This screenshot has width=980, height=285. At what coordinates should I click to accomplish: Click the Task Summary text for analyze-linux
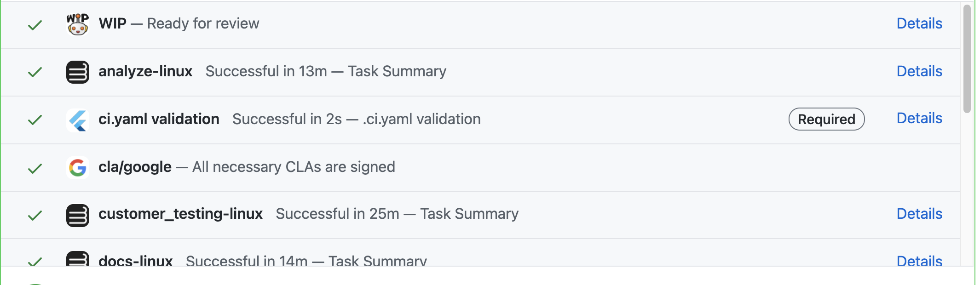pyautogui.click(x=397, y=71)
